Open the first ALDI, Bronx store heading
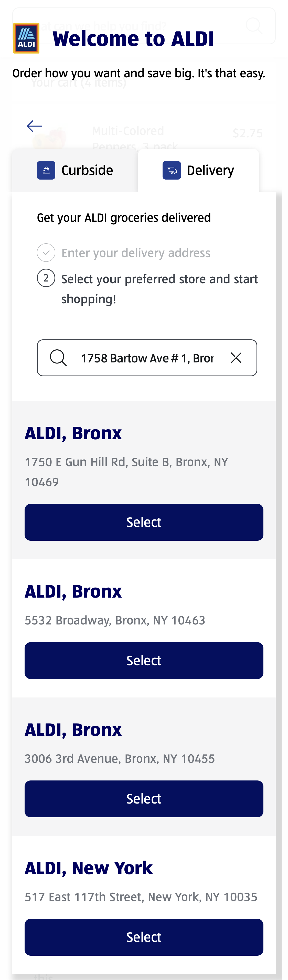Screen dimensions: 288x980 (73, 433)
